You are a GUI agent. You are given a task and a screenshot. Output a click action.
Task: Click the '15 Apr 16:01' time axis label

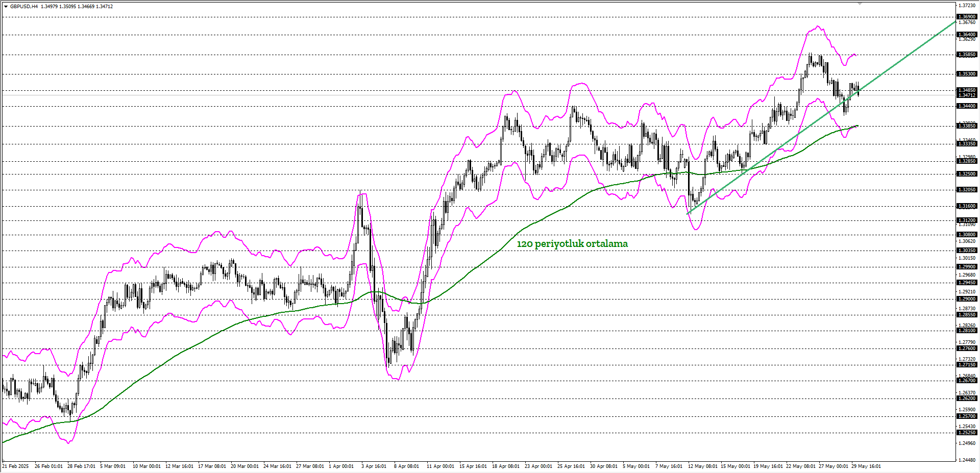click(473, 466)
